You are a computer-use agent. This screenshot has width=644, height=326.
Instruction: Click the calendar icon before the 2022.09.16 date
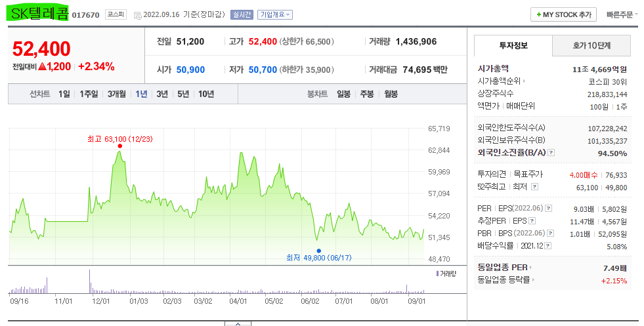[x=138, y=15]
